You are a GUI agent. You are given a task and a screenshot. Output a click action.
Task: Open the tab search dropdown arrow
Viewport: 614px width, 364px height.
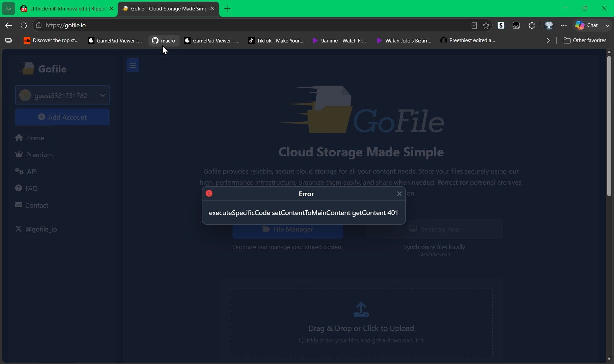[x=8, y=8]
